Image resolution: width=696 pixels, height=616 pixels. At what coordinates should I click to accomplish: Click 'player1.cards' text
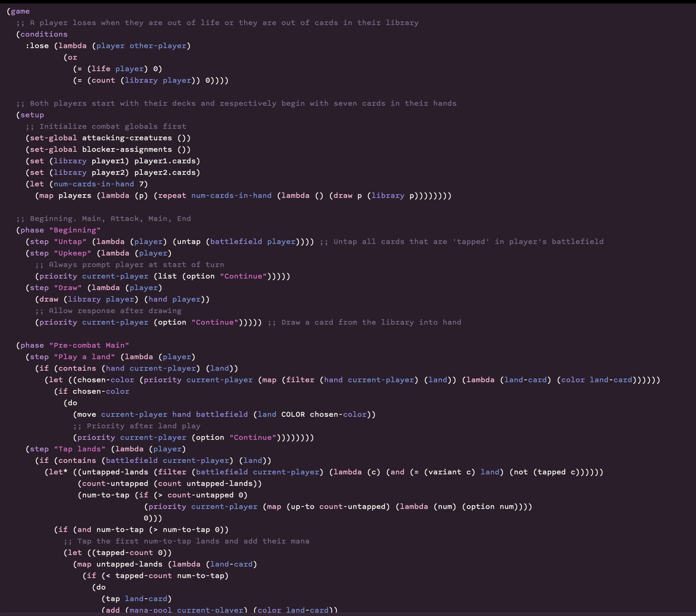[165, 161]
